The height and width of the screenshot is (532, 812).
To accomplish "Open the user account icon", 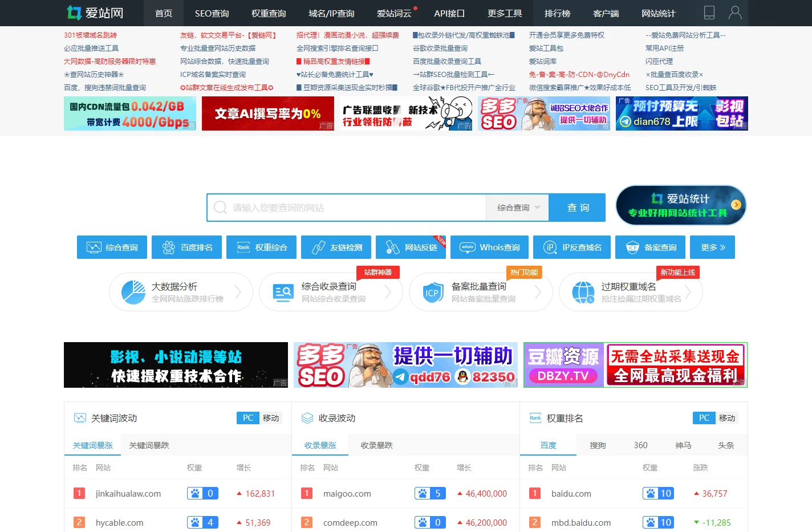I will point(736,13).
